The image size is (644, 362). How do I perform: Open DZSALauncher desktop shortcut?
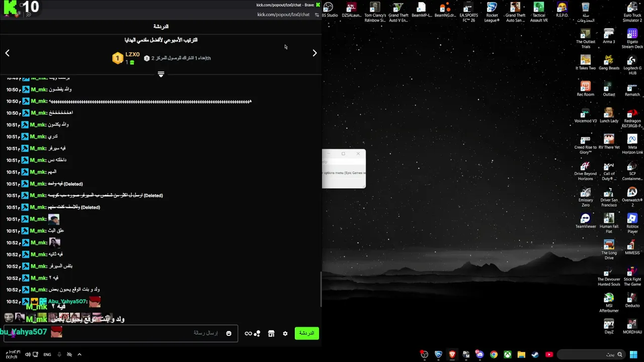tap(351, 10)
